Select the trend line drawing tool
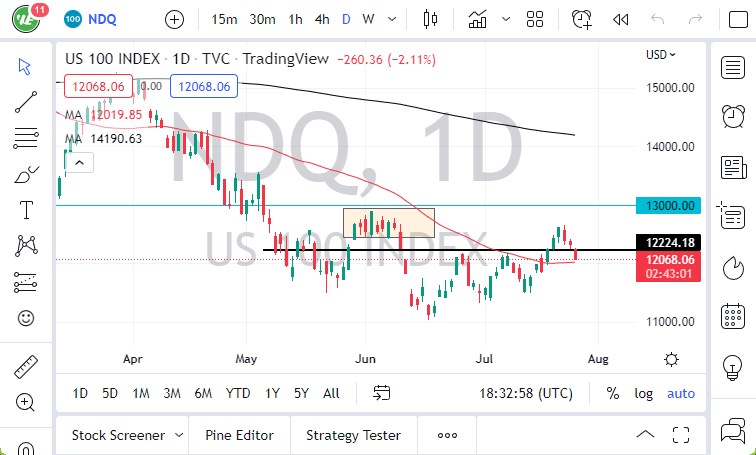Screen dimensions: 756x455 coord(26,102)
